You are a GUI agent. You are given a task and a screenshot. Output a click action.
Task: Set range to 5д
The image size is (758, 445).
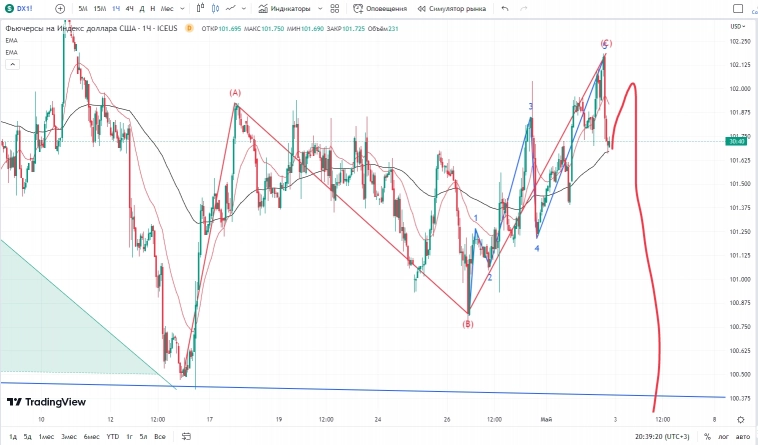click(28, 437)
